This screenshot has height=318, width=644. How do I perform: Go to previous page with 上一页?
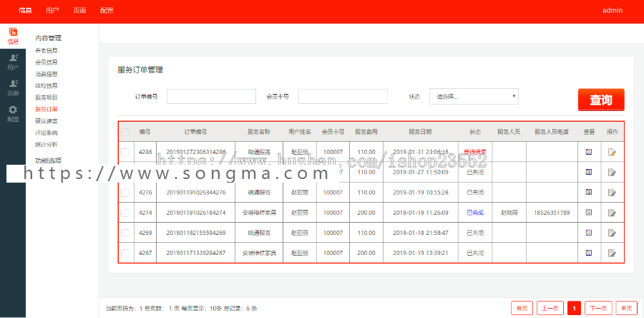tap(550, 308)
